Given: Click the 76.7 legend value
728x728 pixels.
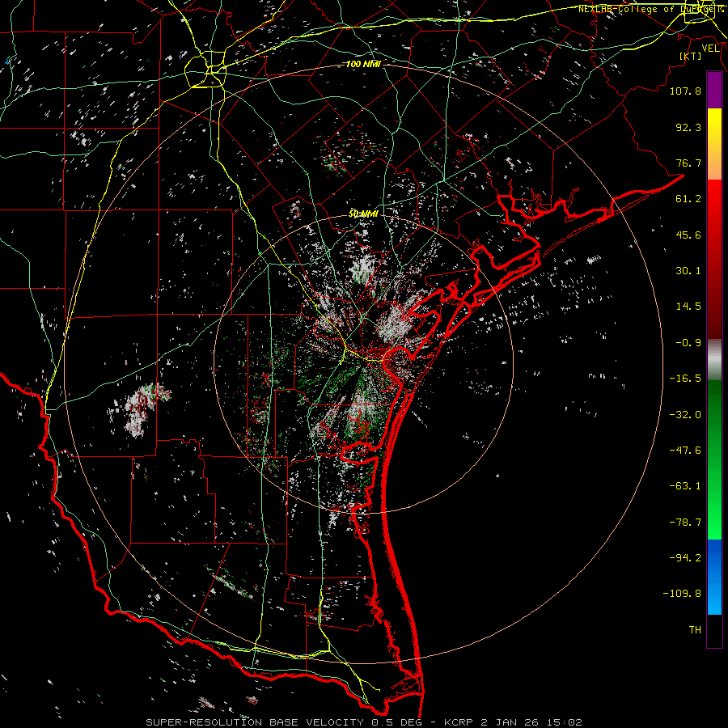Looking at the screenshot, I should 688,163.
